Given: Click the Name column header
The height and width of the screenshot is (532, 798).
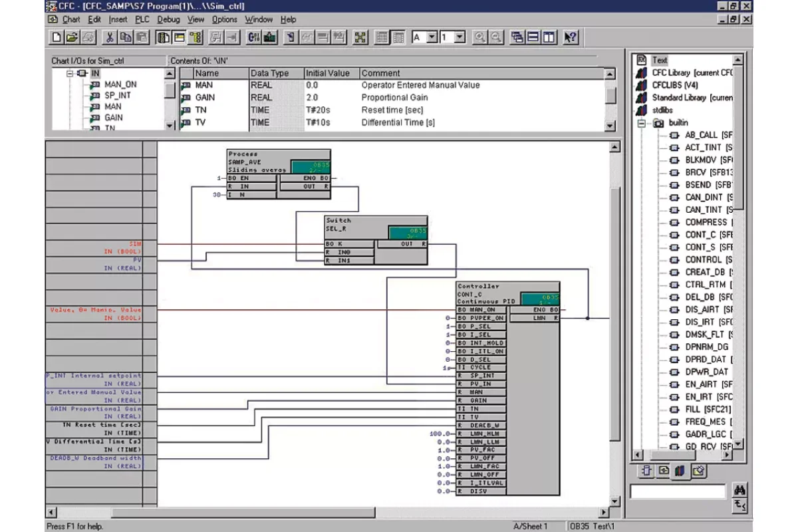Looking at the screenshot, I should pyautogui.click(x=220, y=73).
